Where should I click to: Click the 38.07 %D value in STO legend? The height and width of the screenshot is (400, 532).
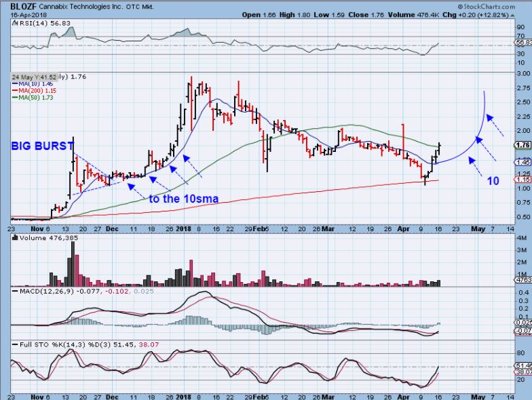[149, 344]
